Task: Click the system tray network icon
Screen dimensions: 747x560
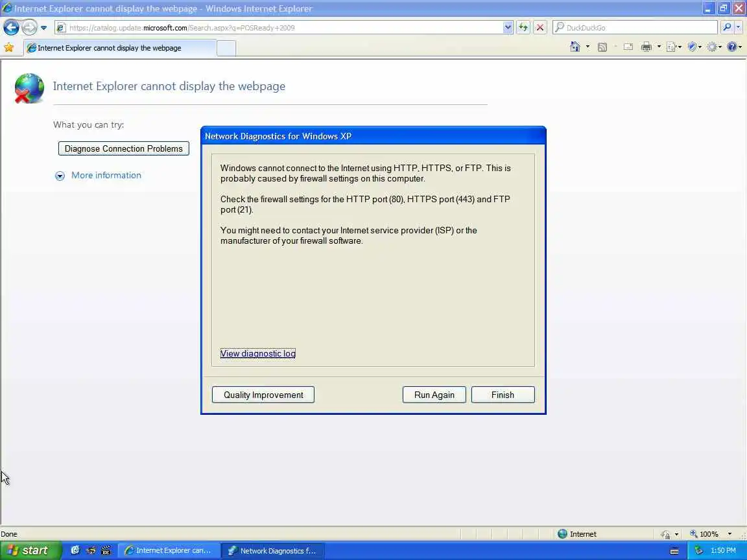Action: tap(698, 550)
